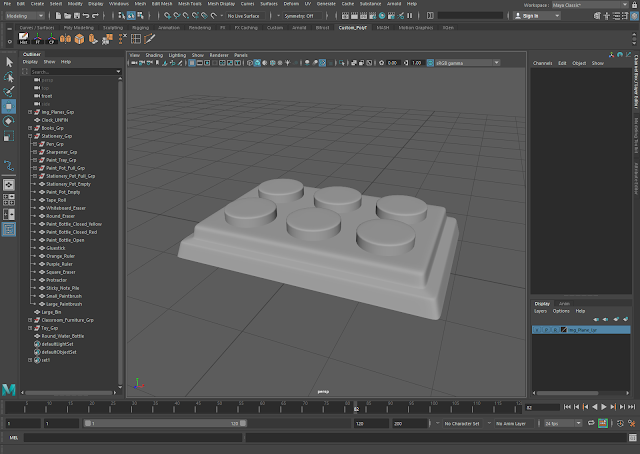Click the orange cube shelf icon
This screenshot has height=454, width=640.
click(79, 39)
